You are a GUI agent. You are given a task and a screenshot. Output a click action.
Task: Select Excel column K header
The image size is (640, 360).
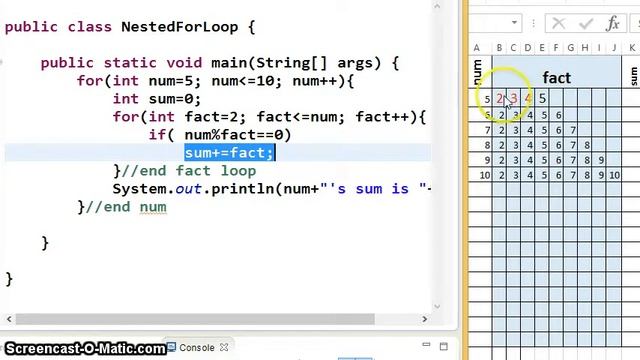coord(631,48)
